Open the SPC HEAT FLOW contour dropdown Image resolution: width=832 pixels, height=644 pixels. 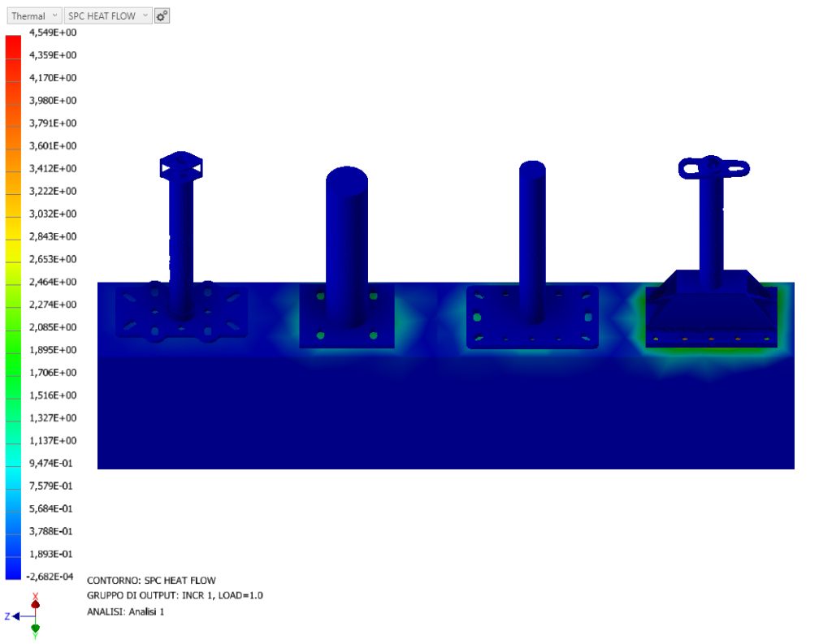(x=108, y=16)
